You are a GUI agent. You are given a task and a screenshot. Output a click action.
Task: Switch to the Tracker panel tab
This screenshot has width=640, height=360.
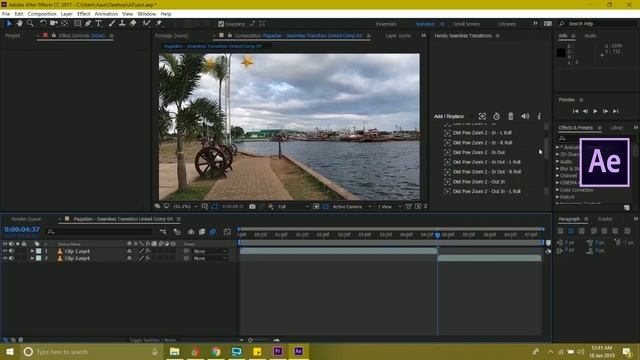(605, 219)
